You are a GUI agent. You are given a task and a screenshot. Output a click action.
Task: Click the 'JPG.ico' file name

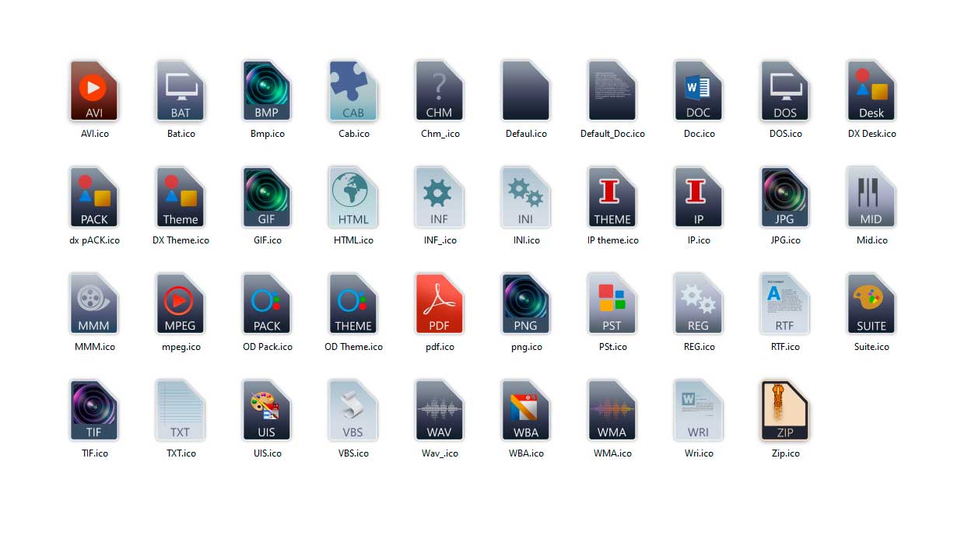[785, 240]
